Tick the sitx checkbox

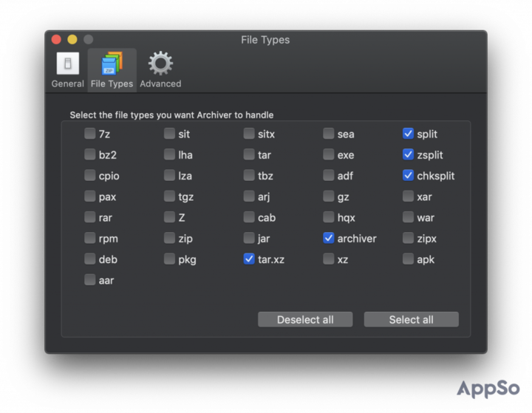point(249,134)
